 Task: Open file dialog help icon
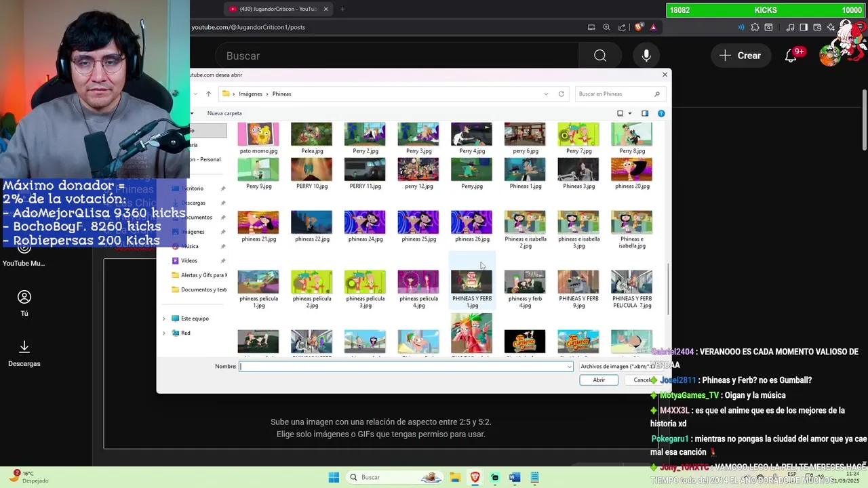coord(661,113)
